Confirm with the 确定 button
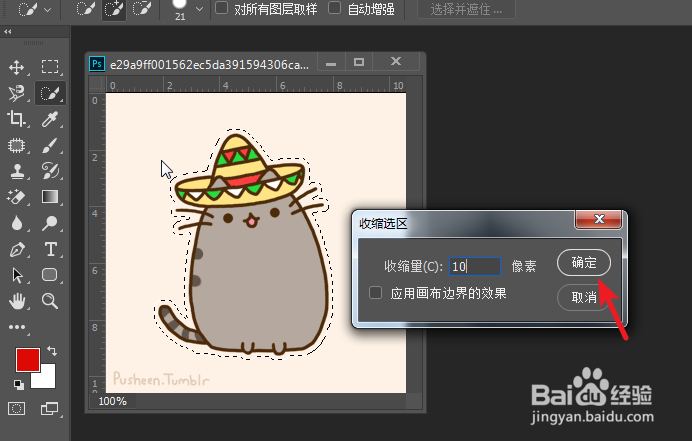Viewport: 692px width, 441px height. (x=584, y=263)
